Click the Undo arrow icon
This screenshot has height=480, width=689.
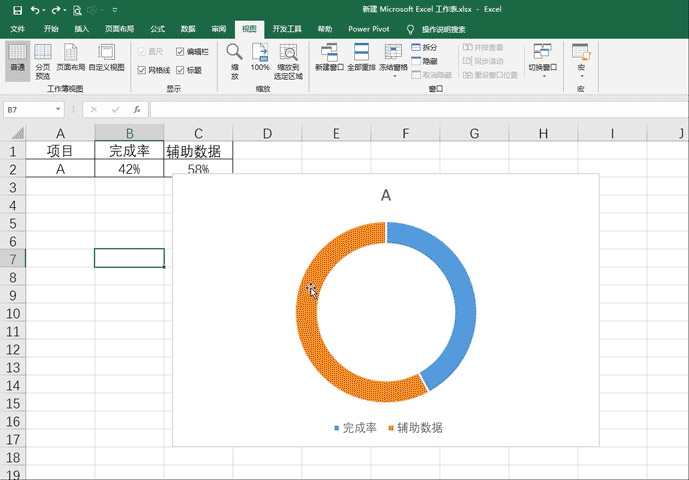(x=35, y=10)
